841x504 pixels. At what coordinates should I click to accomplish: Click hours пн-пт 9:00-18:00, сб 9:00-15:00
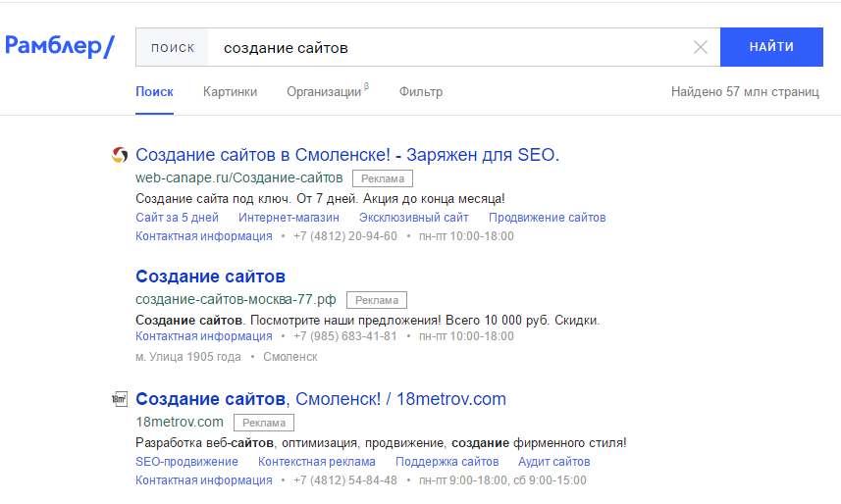pos(502,480)
